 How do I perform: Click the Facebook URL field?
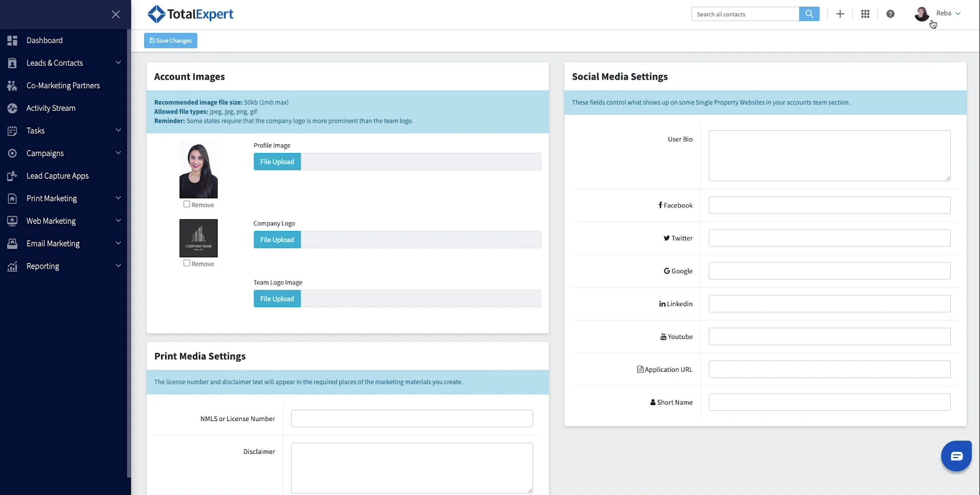coord(830,205)
